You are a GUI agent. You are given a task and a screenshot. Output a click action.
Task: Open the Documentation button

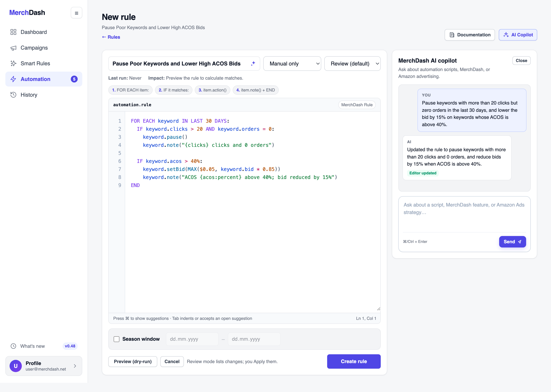pyautogui.click(x=469, y=35)
